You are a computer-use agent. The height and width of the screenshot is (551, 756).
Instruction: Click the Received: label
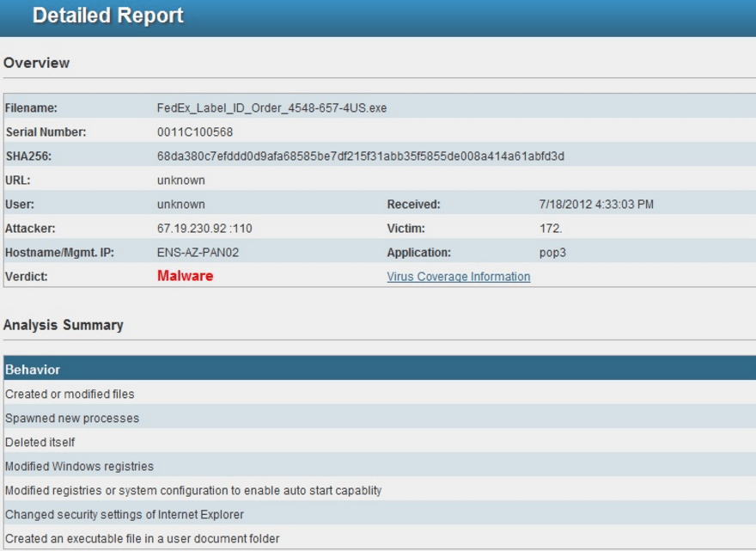(414, 205)
